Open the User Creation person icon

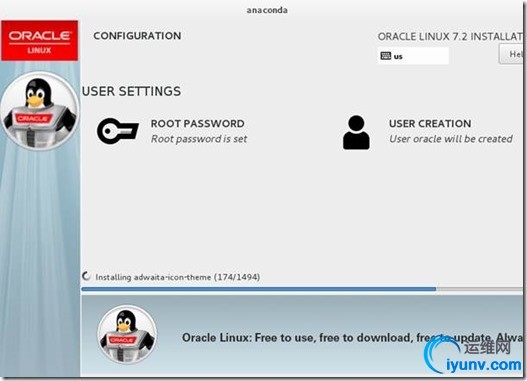coord(356,132)
